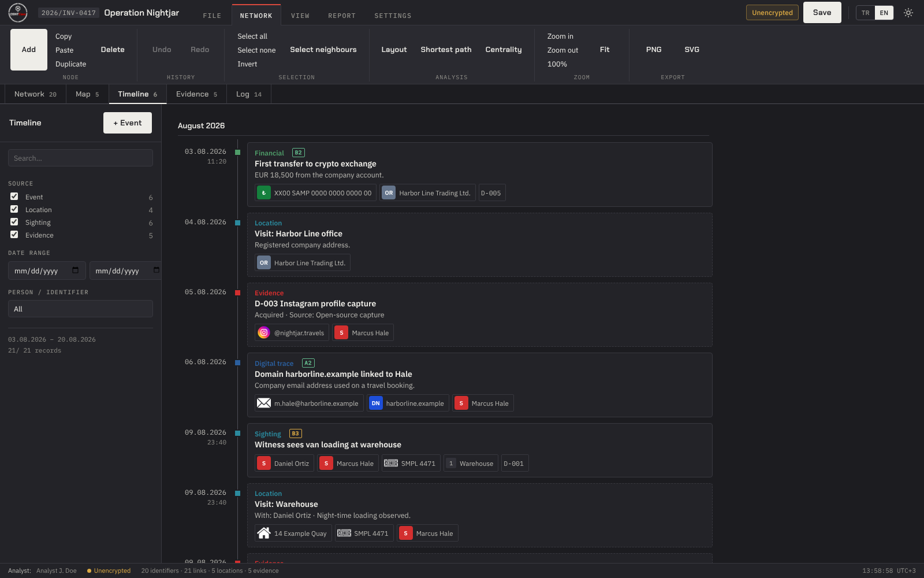This screenshot has width=924, height=578.
Task: Click license plate icon in Visit: Warehouse card
Action: click(344, 533)
